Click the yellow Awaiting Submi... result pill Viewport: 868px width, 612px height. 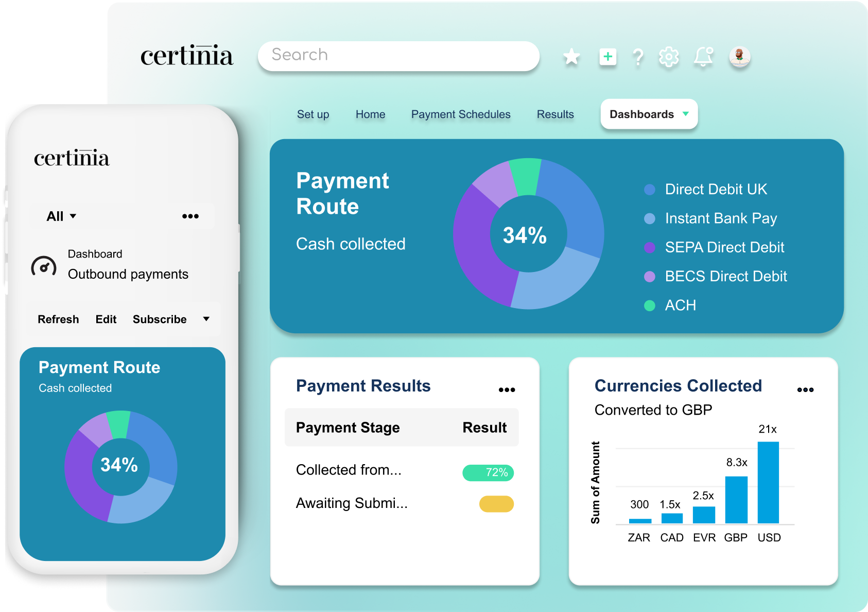coord(496,504)
